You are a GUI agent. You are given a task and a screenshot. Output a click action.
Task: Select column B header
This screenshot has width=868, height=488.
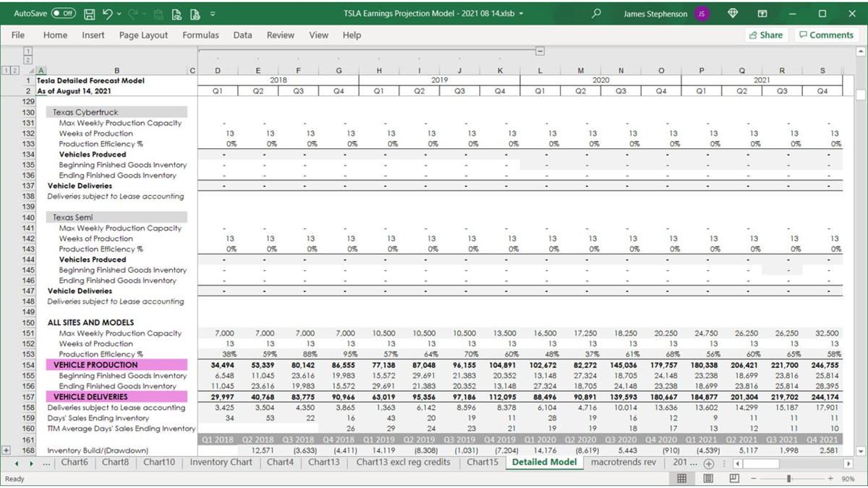(x=117, y=70)
